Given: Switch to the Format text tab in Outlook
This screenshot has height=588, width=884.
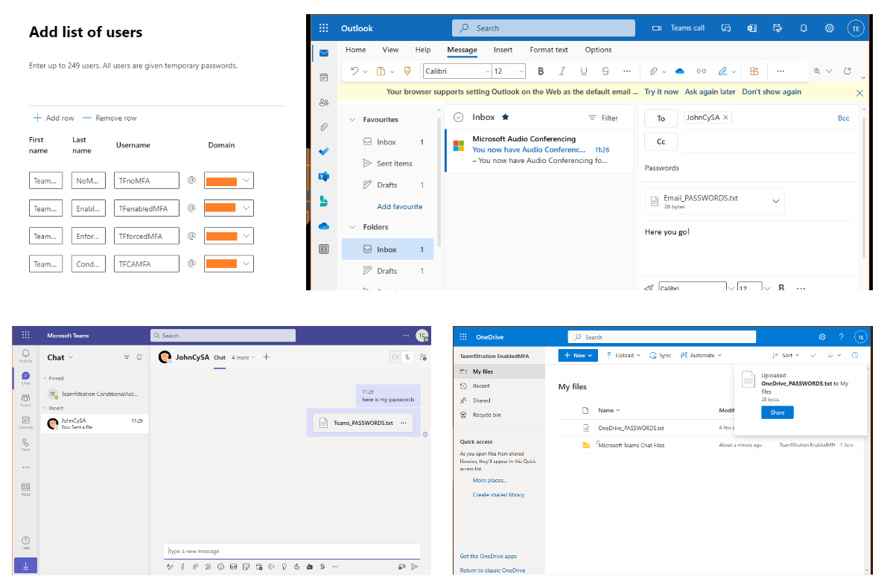Looking at the screenshot, I should click(x=549, y=50).
